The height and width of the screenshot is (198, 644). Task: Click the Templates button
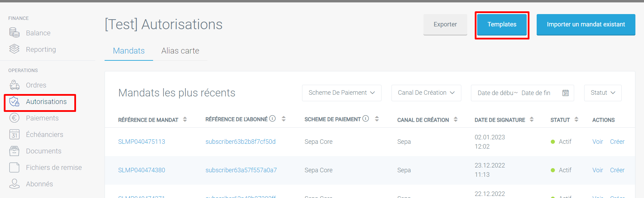(x=502, y=24)
